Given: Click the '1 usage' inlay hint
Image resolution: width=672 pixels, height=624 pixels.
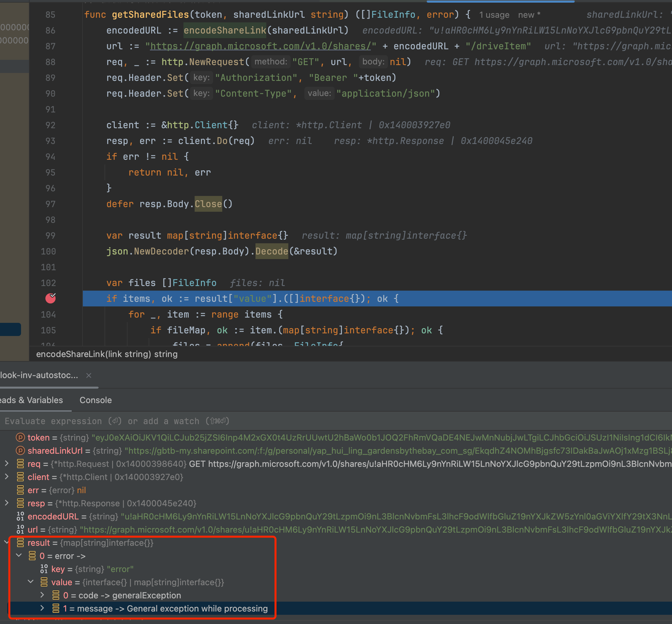Looking at the screenshot, I should coord(494,15).
